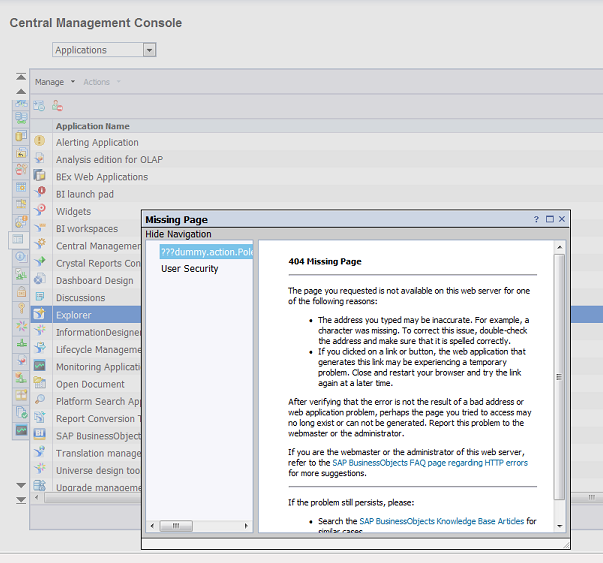Click the Analysis edition for OLAP icon

pos(40,158)
